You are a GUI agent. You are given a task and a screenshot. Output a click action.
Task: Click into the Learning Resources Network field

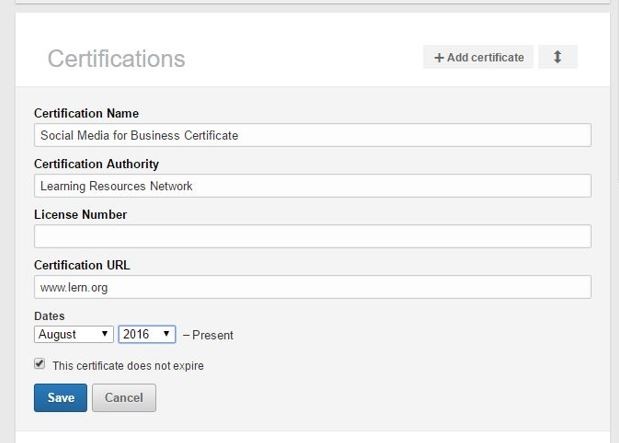[312, 186]
